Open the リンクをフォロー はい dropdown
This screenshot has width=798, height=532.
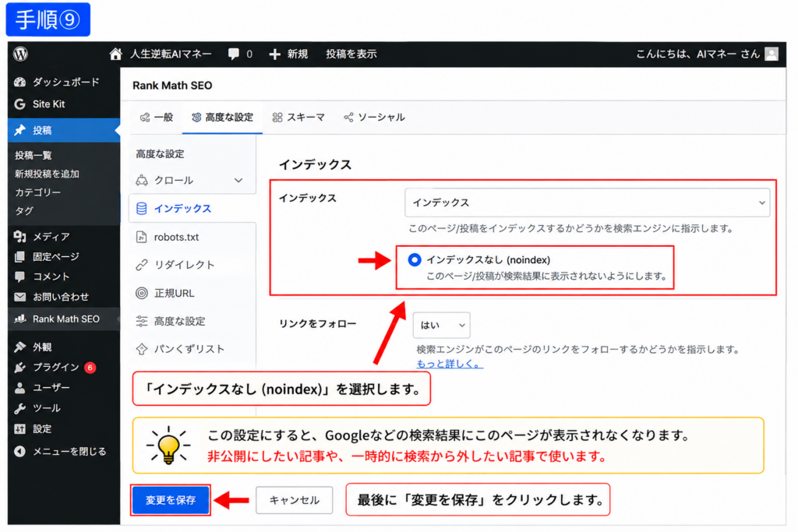point(441,325)
